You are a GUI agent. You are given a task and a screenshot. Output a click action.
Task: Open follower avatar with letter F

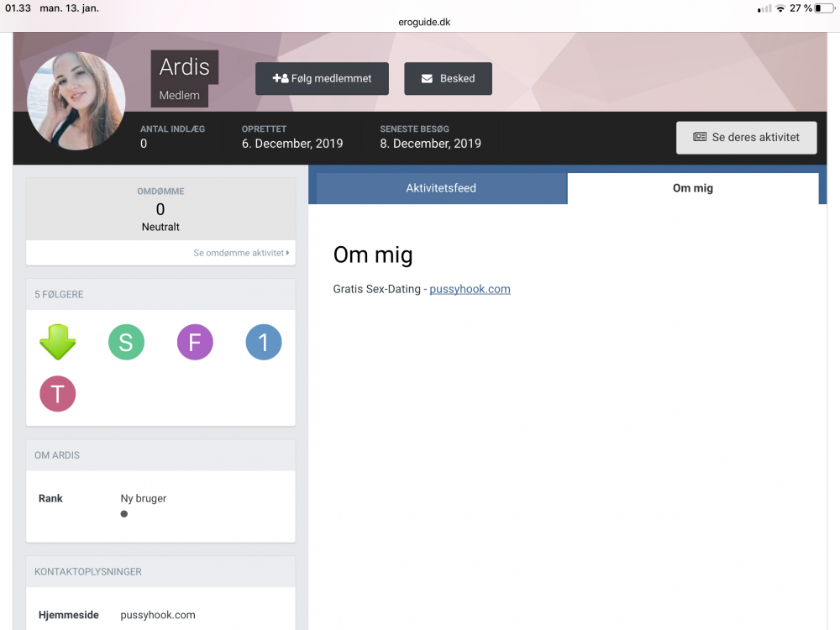[195, 342]
